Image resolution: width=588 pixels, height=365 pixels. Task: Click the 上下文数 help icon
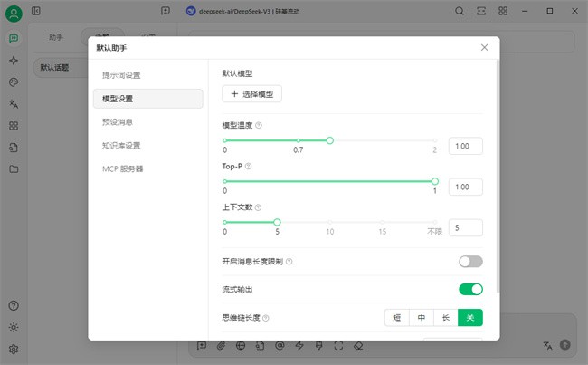pos(258,207)
